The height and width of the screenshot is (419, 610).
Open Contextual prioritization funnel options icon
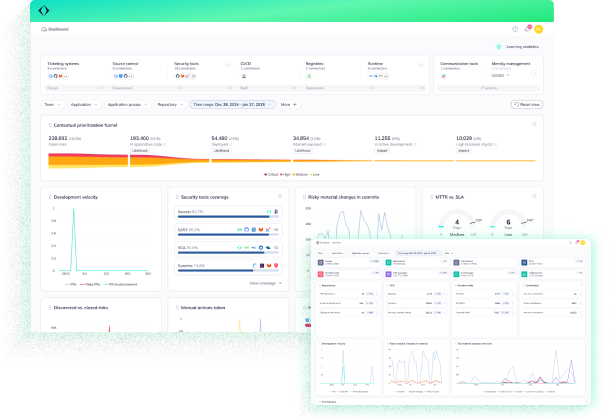pyautogui.click(x=534, y=124)
